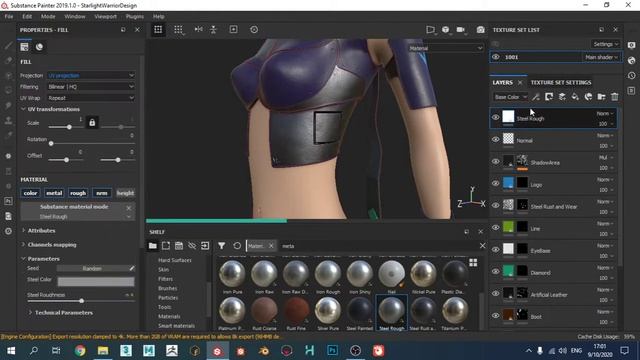640x360 pixels.
Task: Add effect wand icon in Layers
Action: point(536,97)
